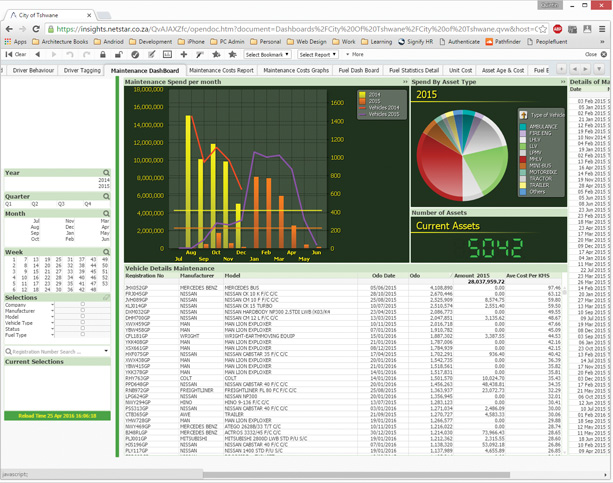Search in the Year list box
The height and width of the screenshot is (483, 613).
pyautogui.click(x=106, y=173)
